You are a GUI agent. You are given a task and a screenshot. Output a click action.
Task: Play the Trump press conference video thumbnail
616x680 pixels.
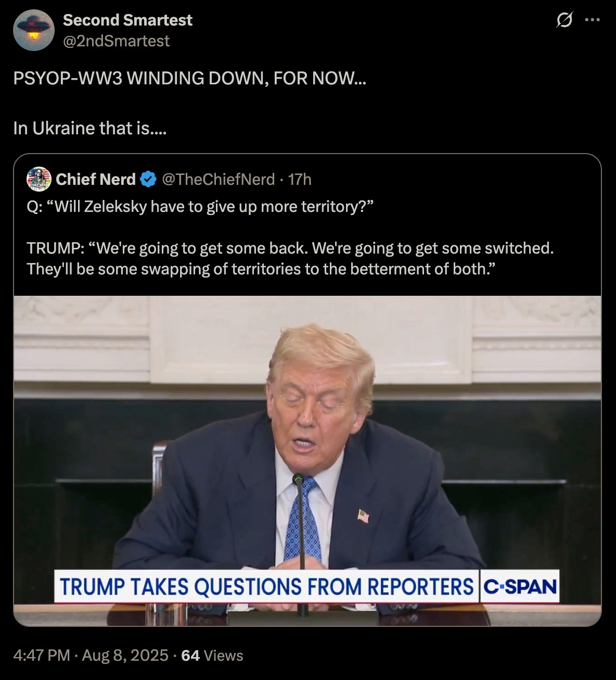point(307,461)
